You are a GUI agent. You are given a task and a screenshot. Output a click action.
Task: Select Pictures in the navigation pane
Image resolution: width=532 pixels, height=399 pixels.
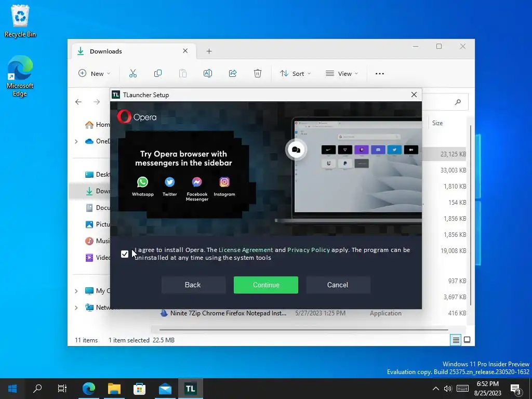(97, 224)
